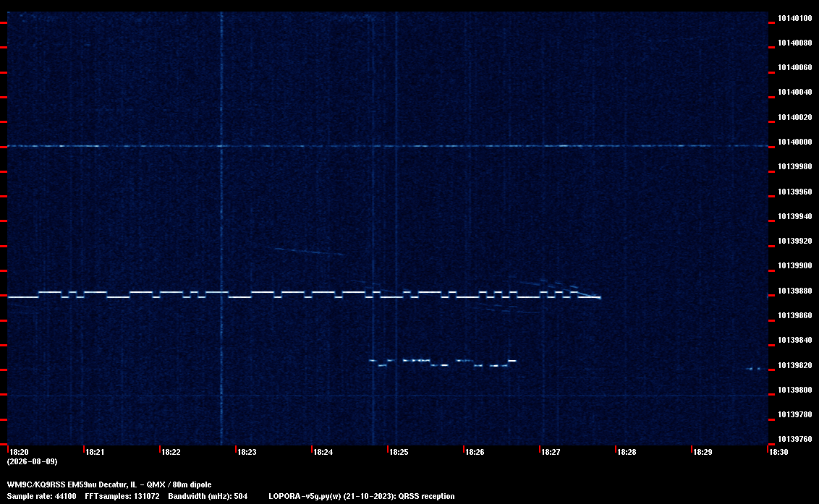Click the 10139920 frequency label

pyautogui.click(x=794, y=241)
